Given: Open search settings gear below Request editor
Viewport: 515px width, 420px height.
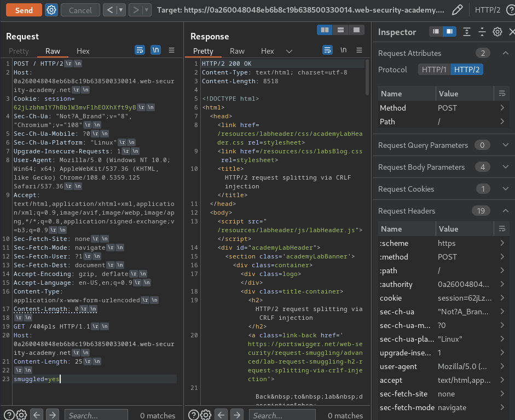Looking at the screenshot, I should pos(21,415).
